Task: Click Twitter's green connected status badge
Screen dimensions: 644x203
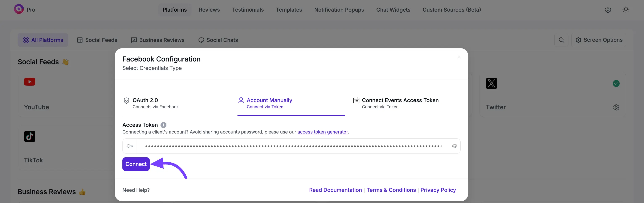Action: [616, 83]
